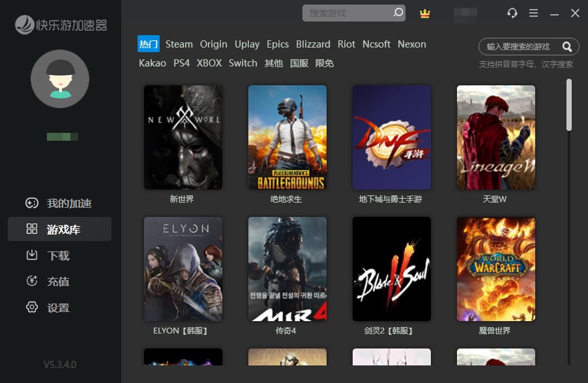This screenshot has width=588, height=383.
Task: Open the MIR4 game cover
Action: pyautogui.click(x=287, y=269)
